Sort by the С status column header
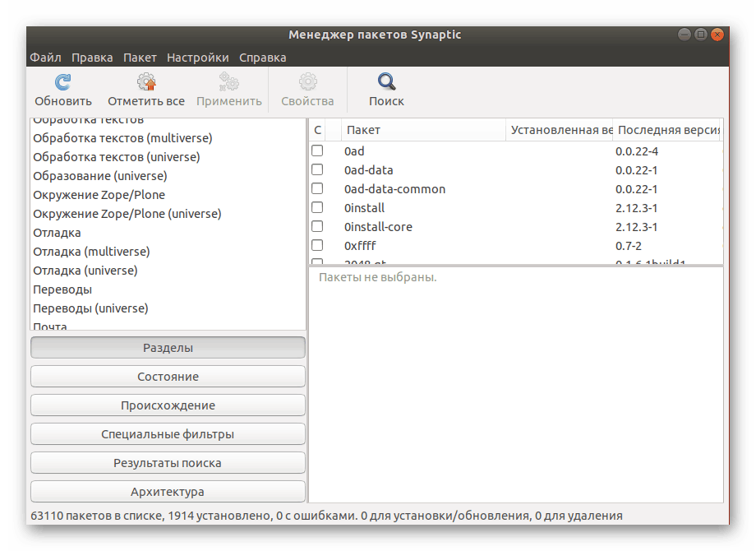 click(x=317, y=130)
